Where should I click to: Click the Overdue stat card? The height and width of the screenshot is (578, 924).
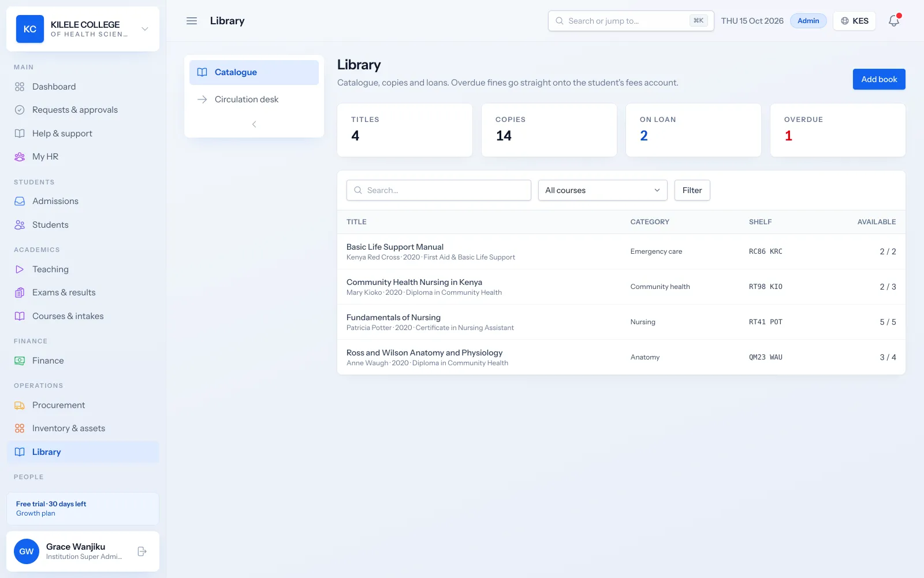(x=838, y=130)
